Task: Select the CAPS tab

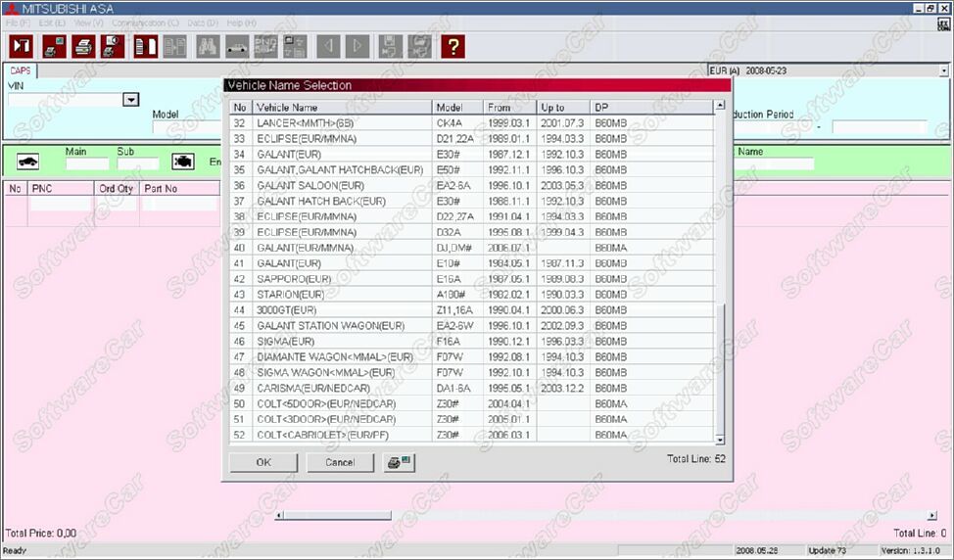Action: (x=20, y=70)
